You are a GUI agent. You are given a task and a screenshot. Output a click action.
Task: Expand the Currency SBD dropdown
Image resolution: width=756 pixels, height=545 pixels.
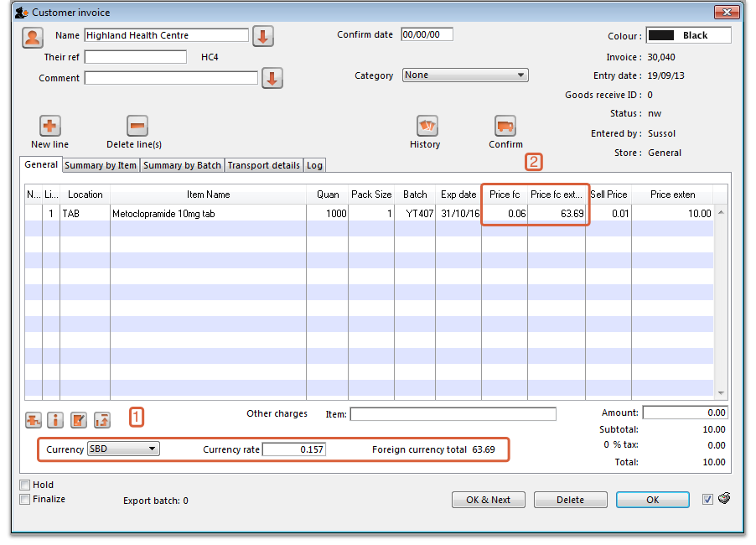click(x=123, y=449)
